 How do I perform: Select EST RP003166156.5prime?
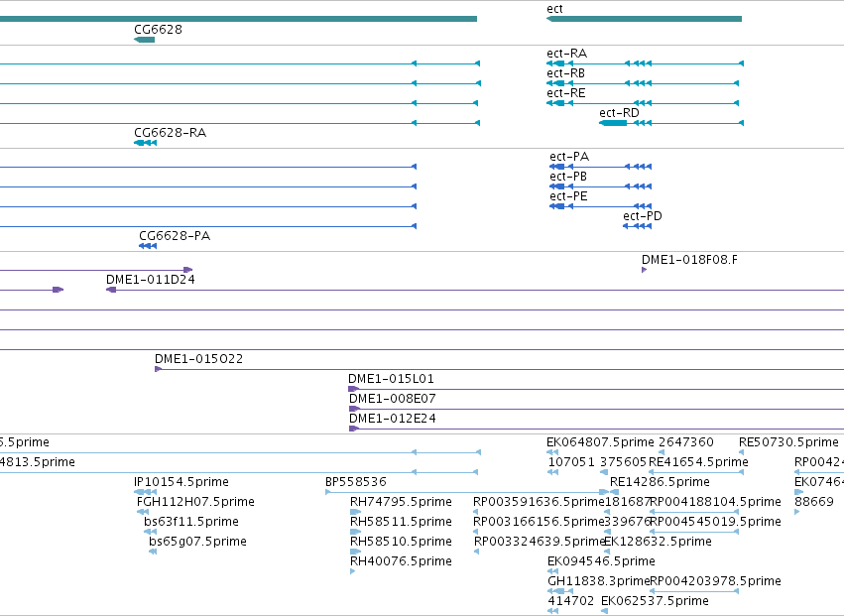(475, 532)
